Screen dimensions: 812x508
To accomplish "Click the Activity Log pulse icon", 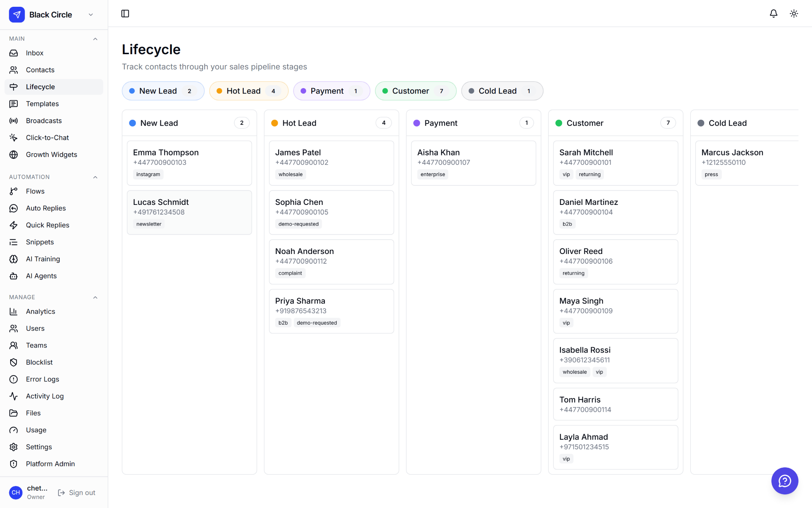I will (x=14, y=396).
